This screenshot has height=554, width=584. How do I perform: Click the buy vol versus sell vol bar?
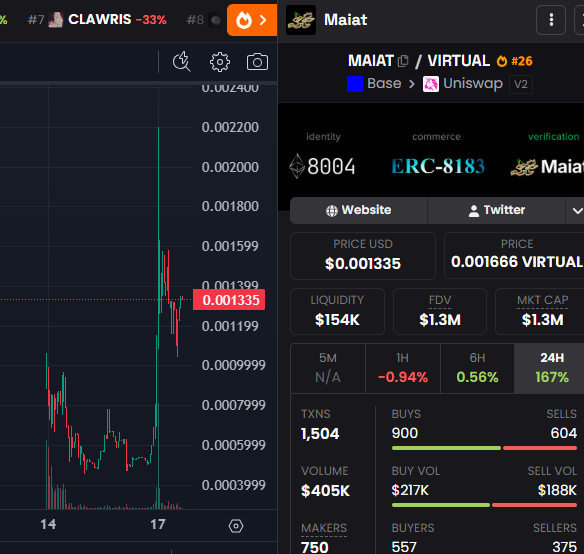tap(484, 505)
